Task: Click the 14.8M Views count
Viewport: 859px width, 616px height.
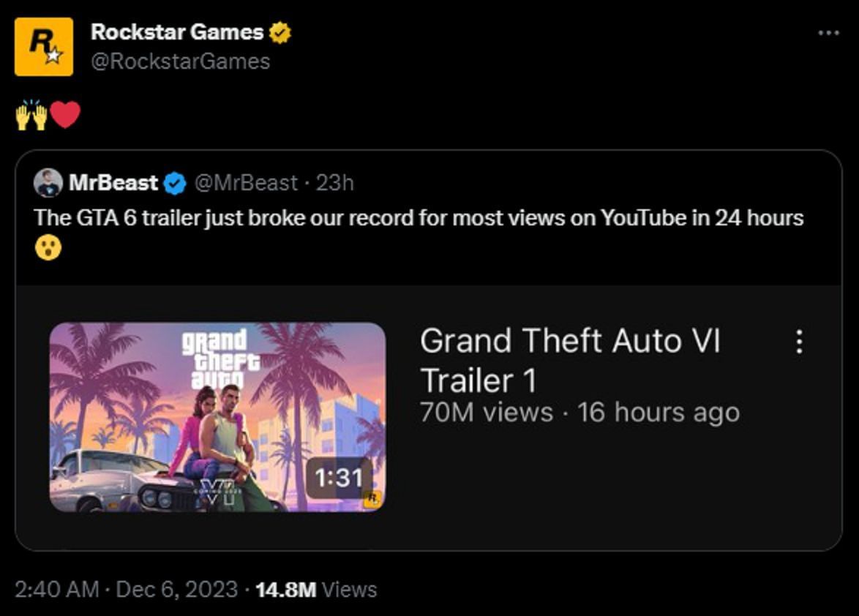Action: (316, 590)
